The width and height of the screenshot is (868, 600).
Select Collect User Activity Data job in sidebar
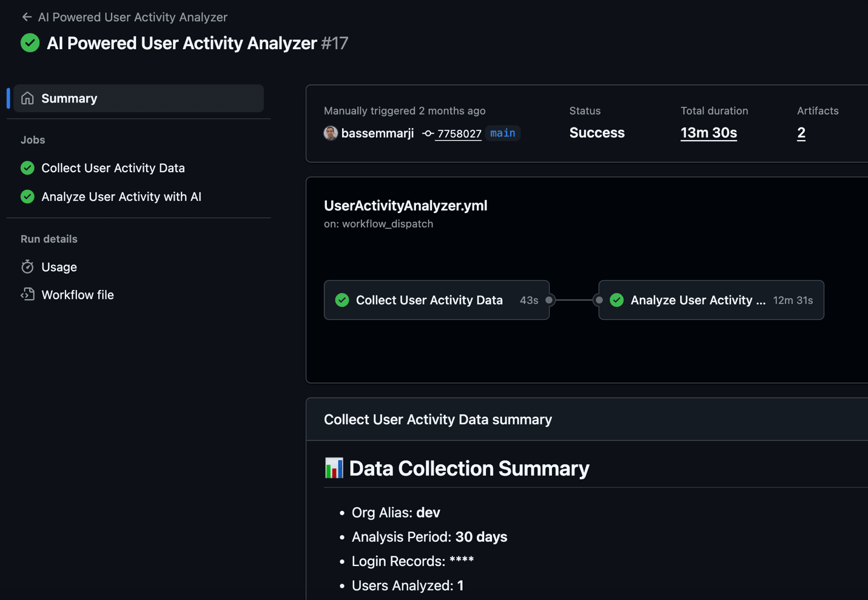pos(113,168)
